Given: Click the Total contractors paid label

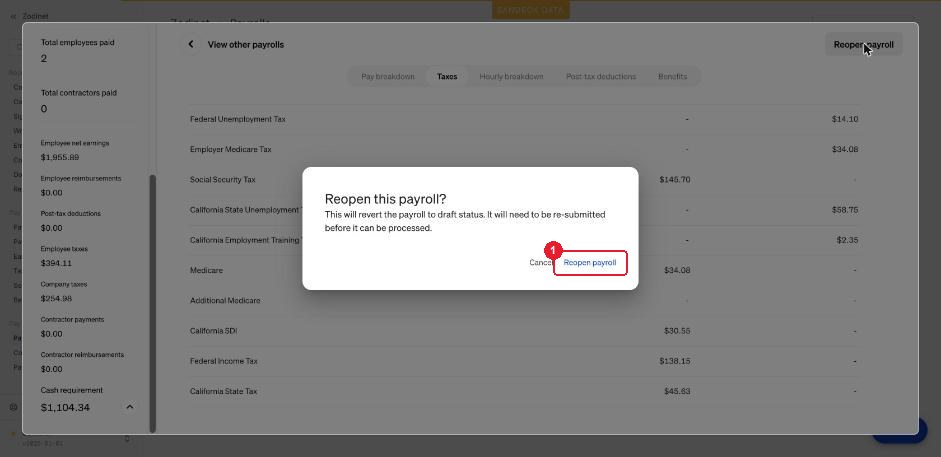Looking at the screenshot, I should click(x=79, y=93).
